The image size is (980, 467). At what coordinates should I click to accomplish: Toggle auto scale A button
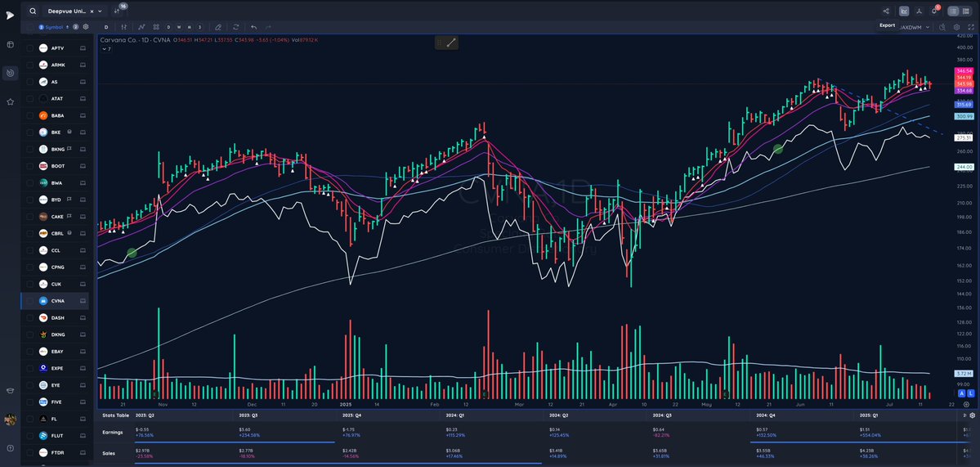coord(963,393)
